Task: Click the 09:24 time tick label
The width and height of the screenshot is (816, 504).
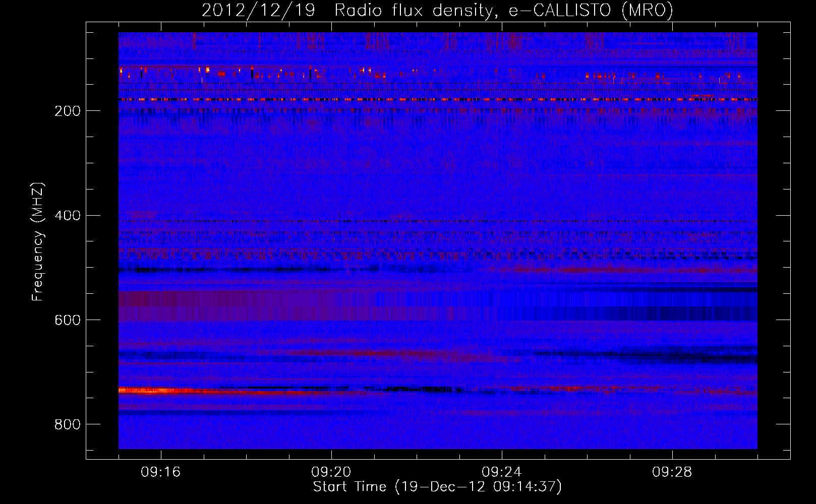Action: [x=502, y=472]
